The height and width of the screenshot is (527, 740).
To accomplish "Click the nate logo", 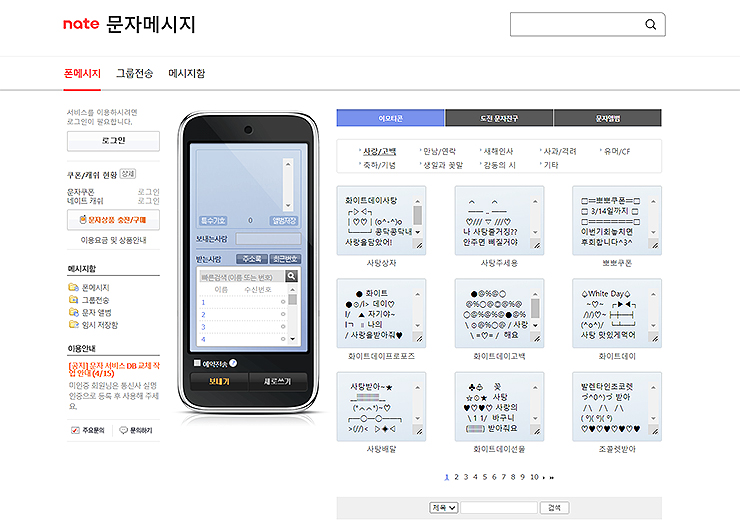I will 81,24.
